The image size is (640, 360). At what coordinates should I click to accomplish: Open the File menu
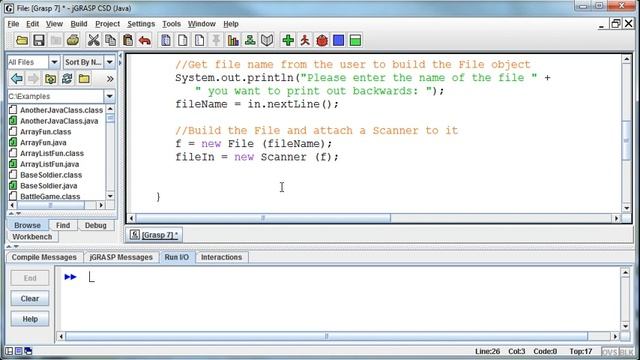pos(13,24)
